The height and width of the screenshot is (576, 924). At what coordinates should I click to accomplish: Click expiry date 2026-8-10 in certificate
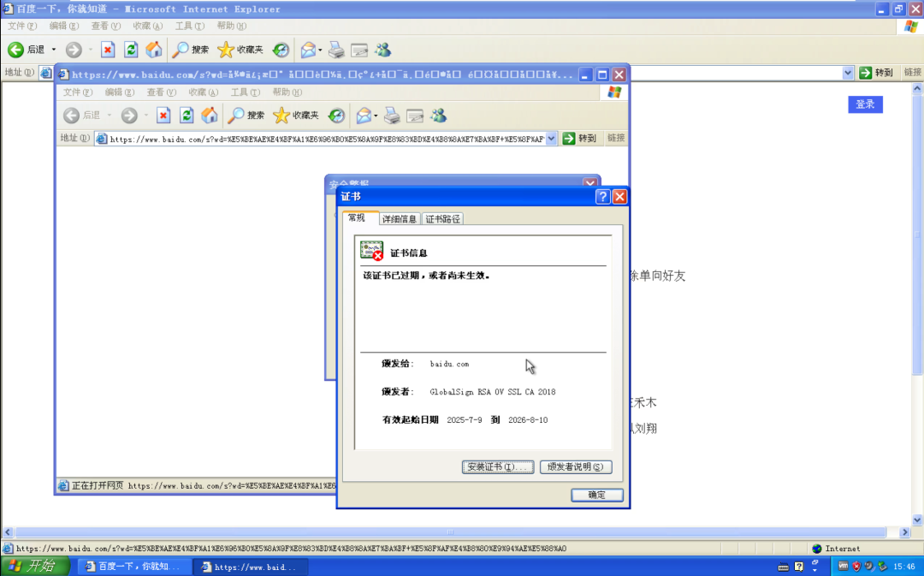[x=528, y=419]
